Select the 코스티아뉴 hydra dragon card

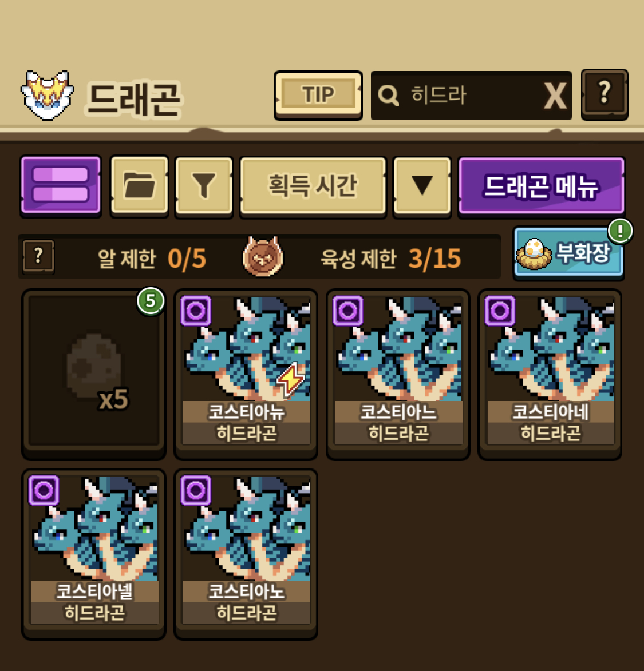pyautogui.click(x=246, y=374)
